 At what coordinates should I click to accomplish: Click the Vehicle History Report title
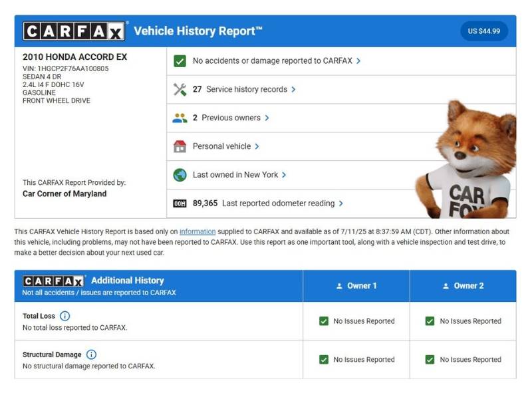coord(198,31)
